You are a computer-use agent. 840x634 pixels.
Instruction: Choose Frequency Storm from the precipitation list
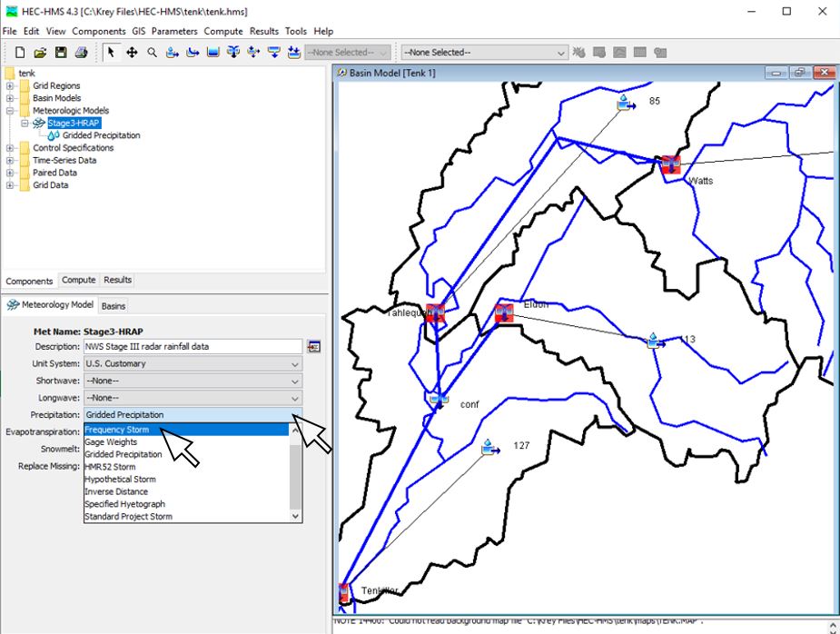(186, 430)
